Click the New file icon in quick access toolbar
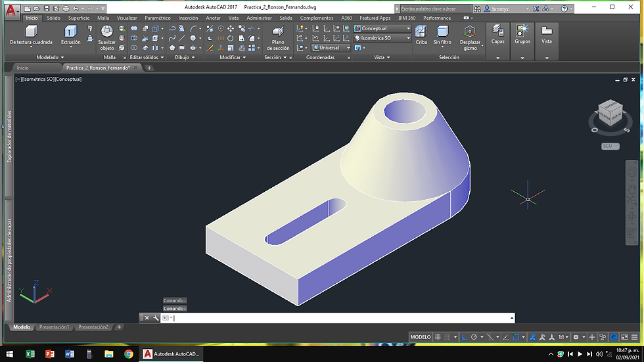 pyautogui.click(x=27, y=9)
